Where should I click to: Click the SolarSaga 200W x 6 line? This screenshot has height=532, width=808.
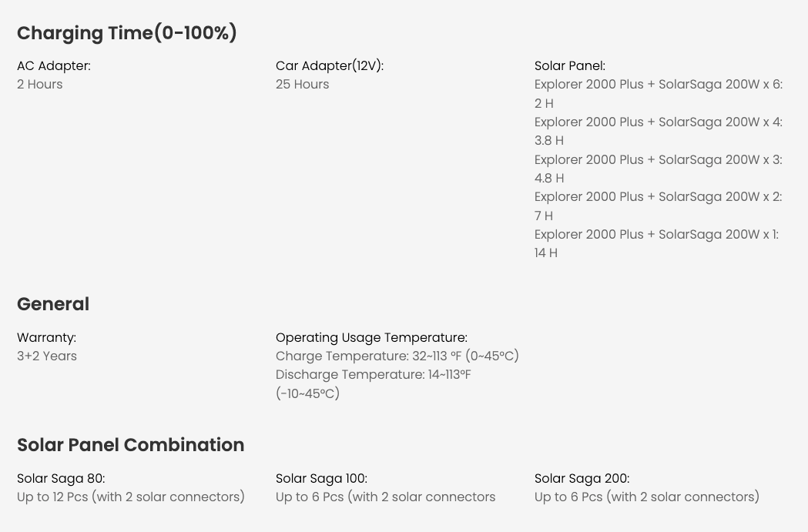tap(659, 94)
